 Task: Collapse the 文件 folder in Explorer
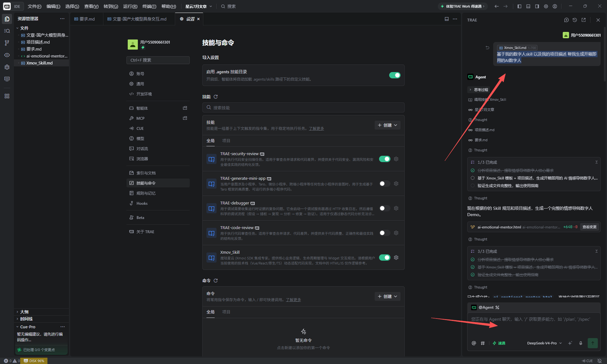click(24, 28)
